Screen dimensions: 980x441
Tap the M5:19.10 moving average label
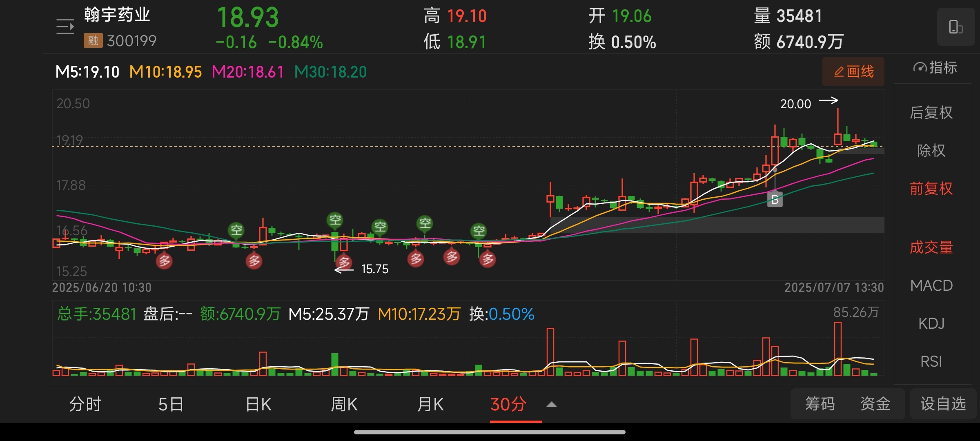87,72
